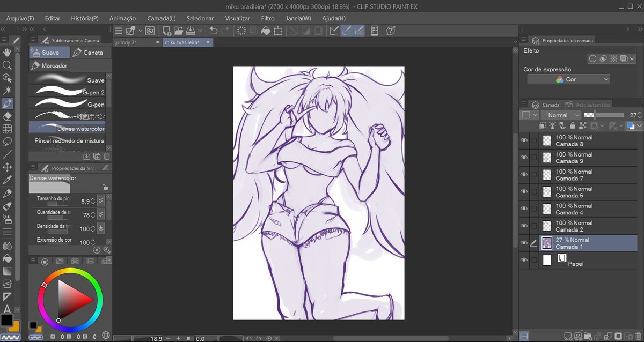644x342 pixels.
Task: Click the lock layer padlock icon
Action: pyautogui.click(x=573, y=126)
